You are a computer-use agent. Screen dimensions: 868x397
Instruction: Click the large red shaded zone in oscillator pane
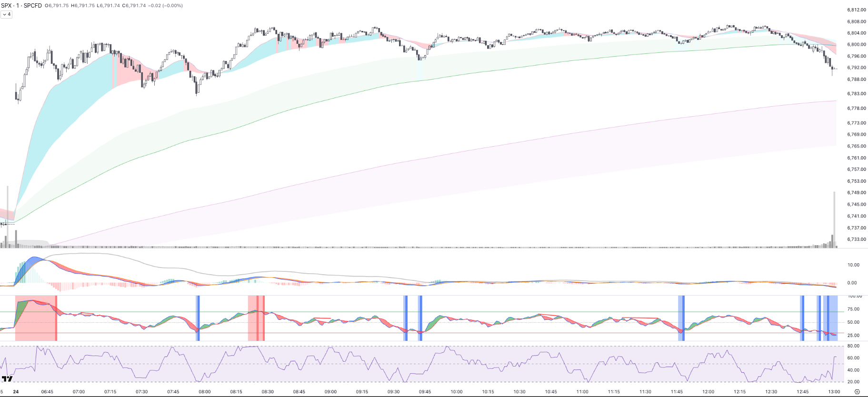click(36, 318)
